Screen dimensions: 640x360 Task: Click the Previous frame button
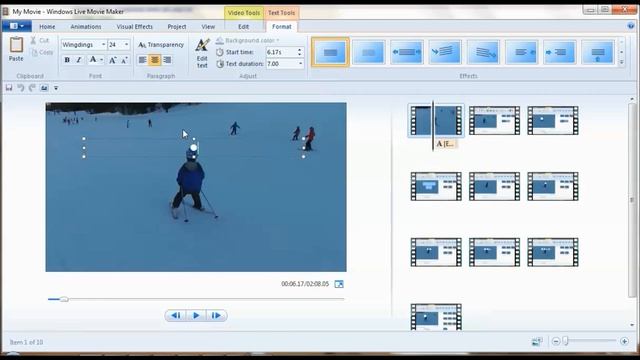coord(176,316)
